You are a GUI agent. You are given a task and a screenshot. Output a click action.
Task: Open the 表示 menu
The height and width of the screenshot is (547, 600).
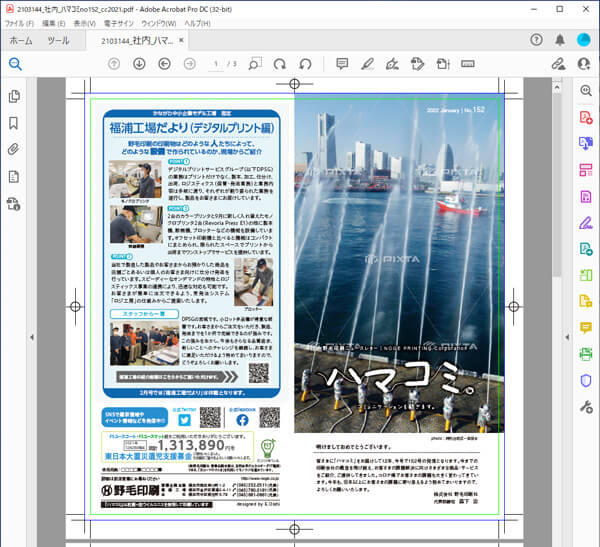[85, 23]
